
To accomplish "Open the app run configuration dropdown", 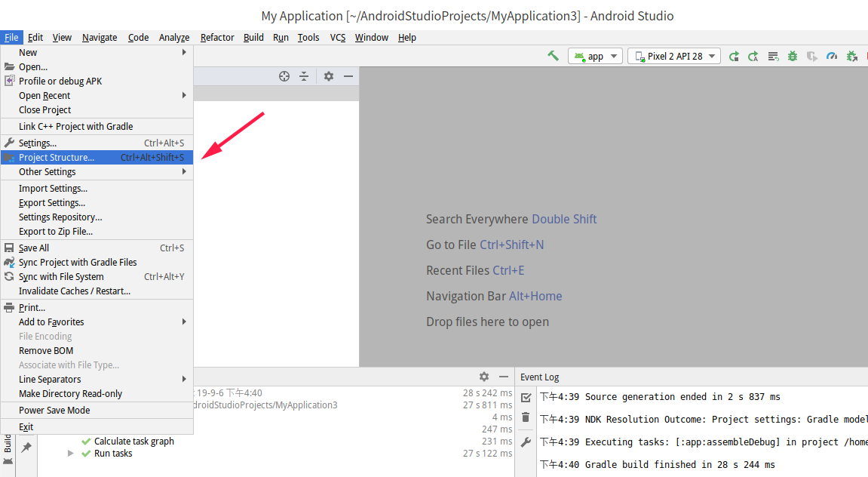I will point(595,56).
